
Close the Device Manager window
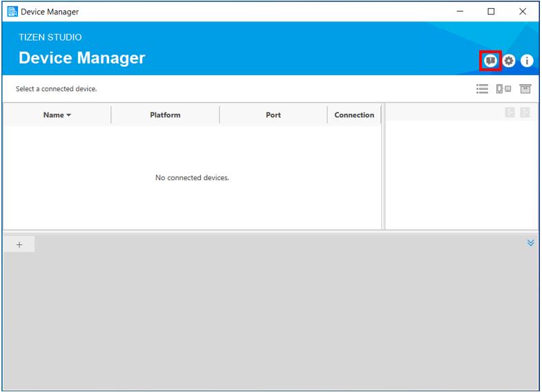click(523, 12)
